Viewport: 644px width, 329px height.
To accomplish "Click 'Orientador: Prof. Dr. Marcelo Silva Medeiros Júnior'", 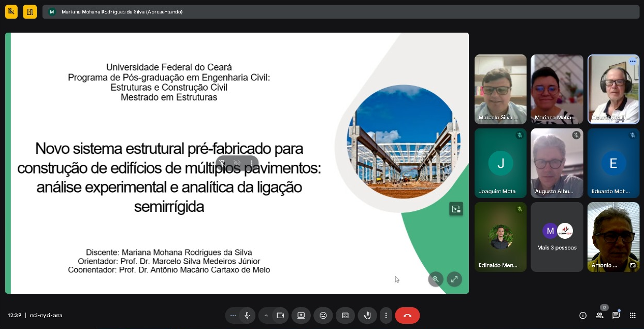I will click(x=169, y=261).
